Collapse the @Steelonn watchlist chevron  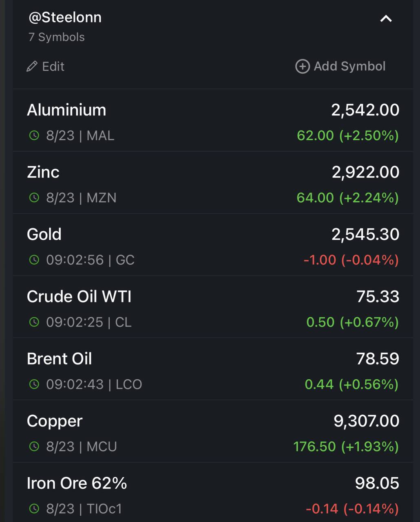[386, 19]
